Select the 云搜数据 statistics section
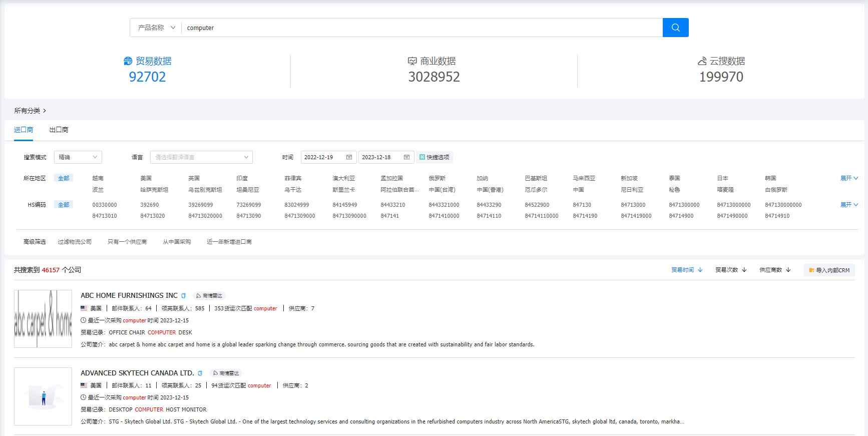This screenshot has width=868, height=436. 721,70
